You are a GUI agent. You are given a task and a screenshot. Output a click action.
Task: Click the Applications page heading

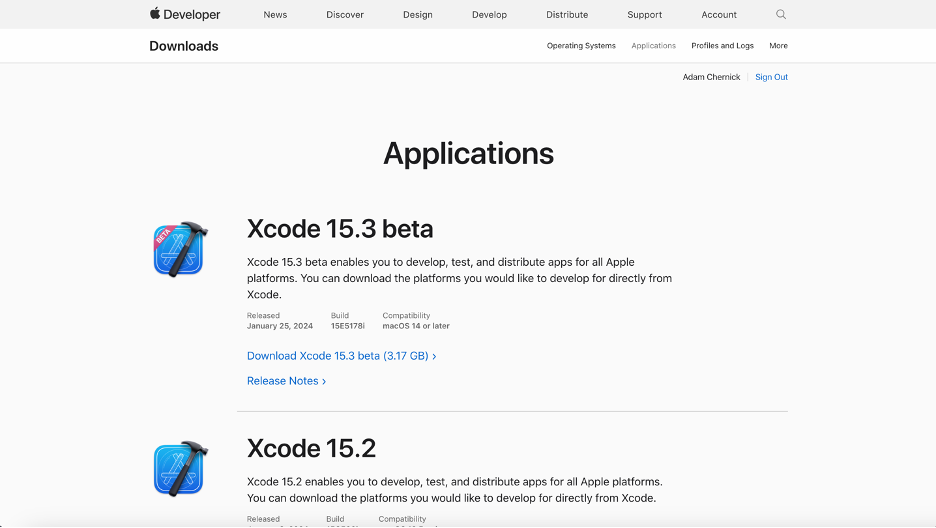click(x=469, y=154)
